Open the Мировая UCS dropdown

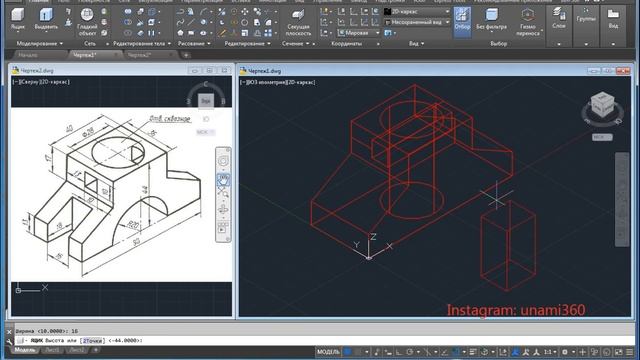(x=358, y=33)
